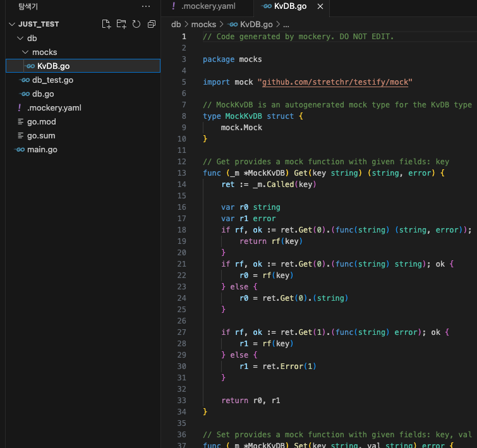Click the New Folder icon in explorer
The image size is (477, 448).
coord(121,24)
